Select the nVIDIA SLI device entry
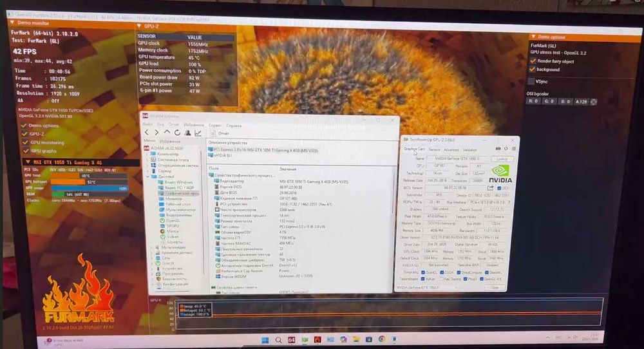This screenshot has width=644, height=349. (220, 156)
